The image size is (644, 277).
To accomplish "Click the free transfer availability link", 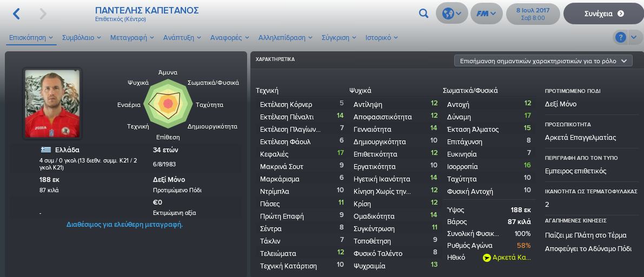I will click(x=124, y=225).
